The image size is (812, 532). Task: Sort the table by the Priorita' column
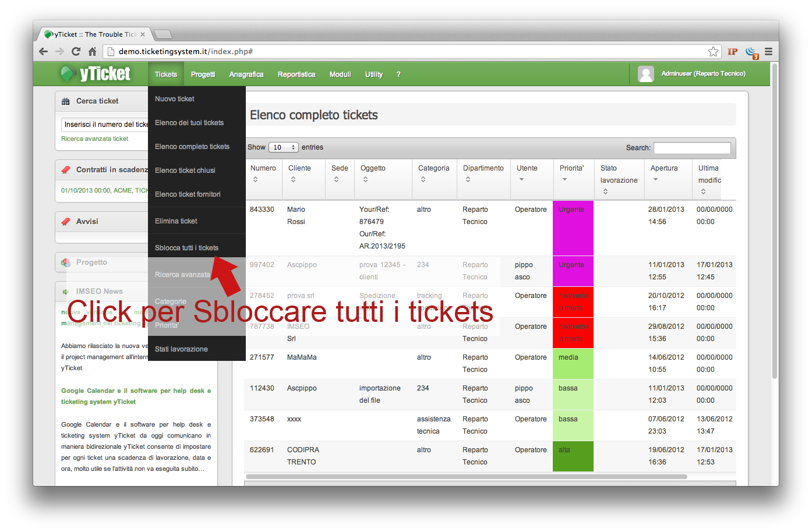pyautogui.click(x=571, y=173)
